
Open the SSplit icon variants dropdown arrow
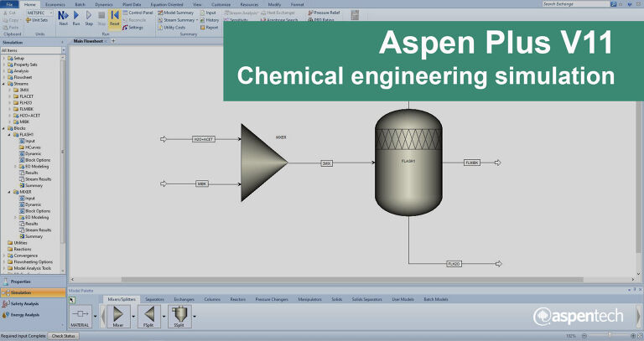point(195,317)
